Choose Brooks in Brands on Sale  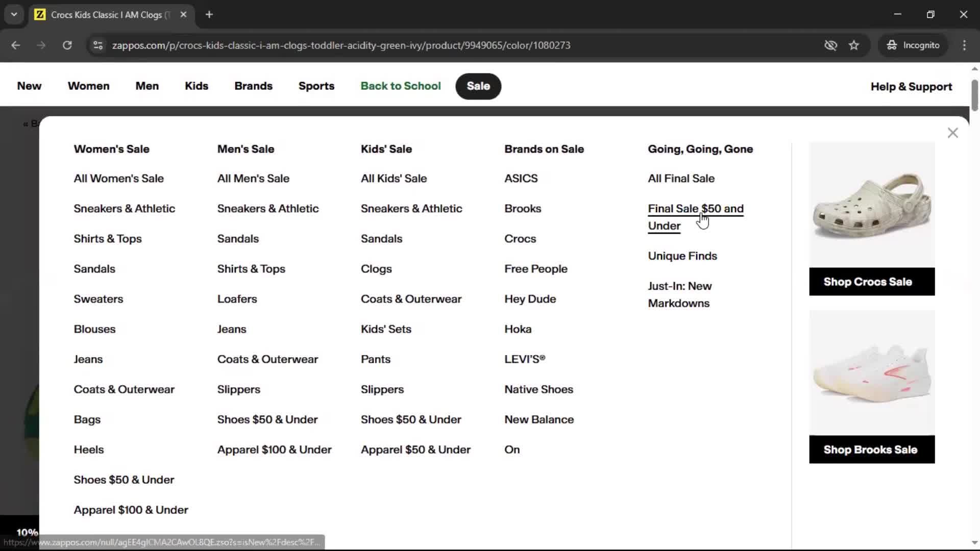(523, 209)
